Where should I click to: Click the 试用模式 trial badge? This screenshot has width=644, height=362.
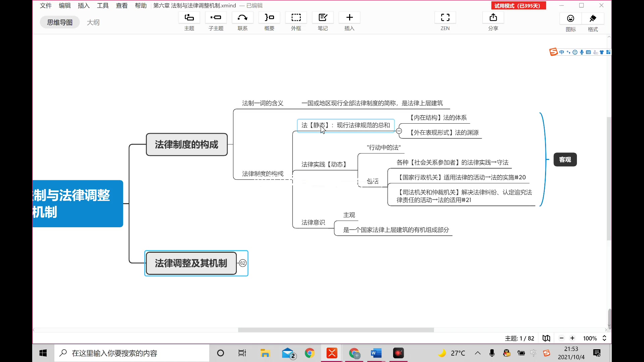pos(519,6)
